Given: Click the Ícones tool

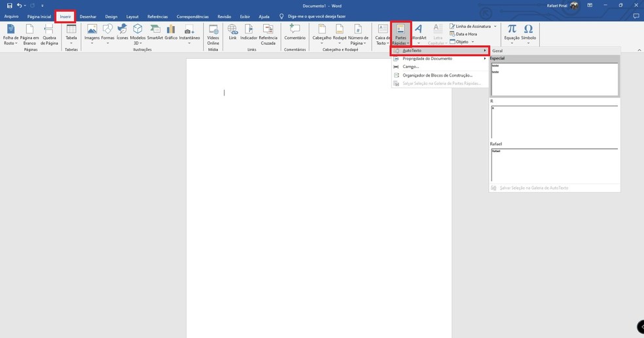Looking at the screenshot, I should coord(122,32).
